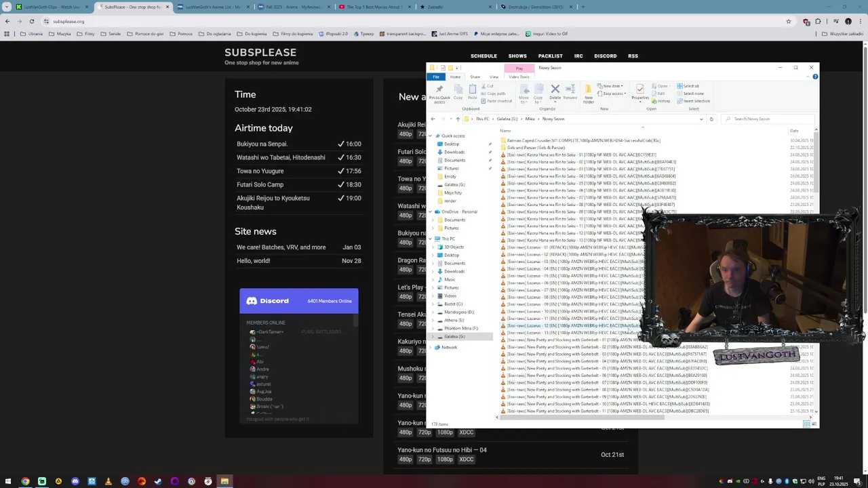Click Explorer Back navigation arrow
The width and height of the screenshot is (868, 488).
pyautogui.click(x=433, y=119)
